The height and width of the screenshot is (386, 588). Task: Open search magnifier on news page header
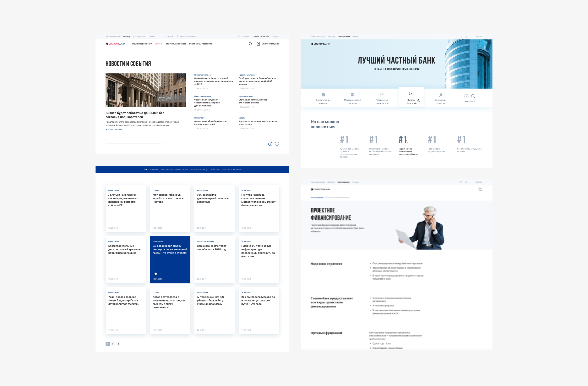(x=250, y=44)
